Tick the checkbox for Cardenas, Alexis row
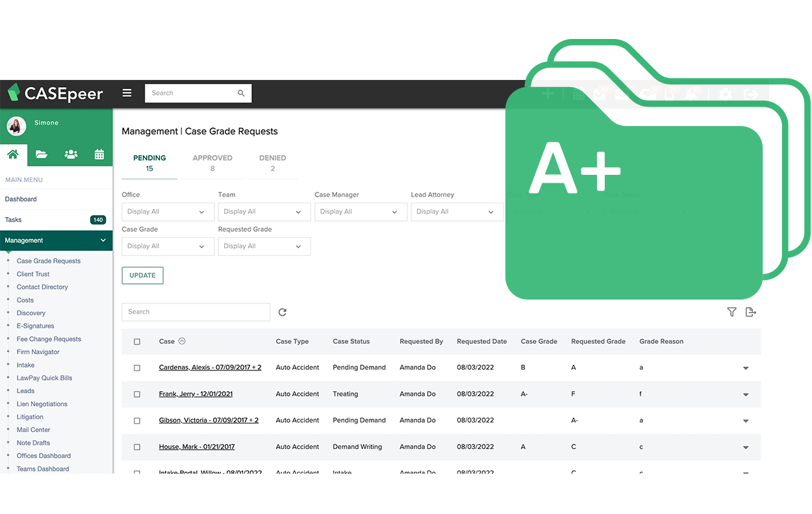The height and width of the screenshot is (514, 812). tap(137, 368)
